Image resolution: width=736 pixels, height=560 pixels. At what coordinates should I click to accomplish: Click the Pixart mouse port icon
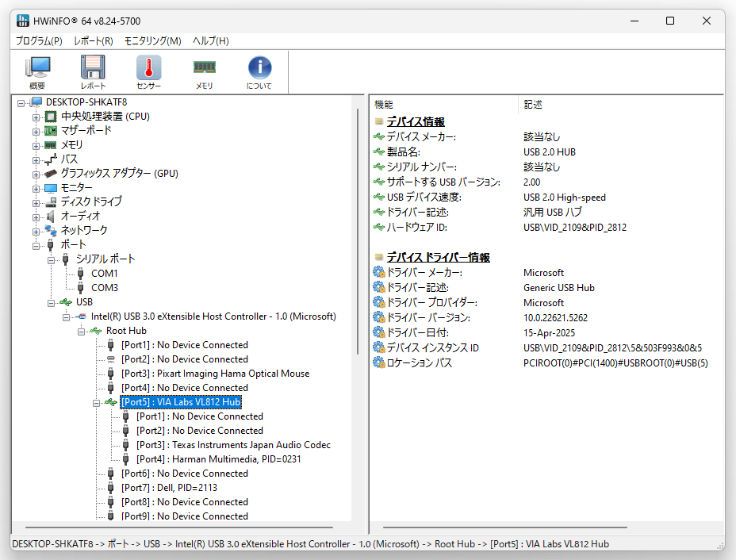111,374
